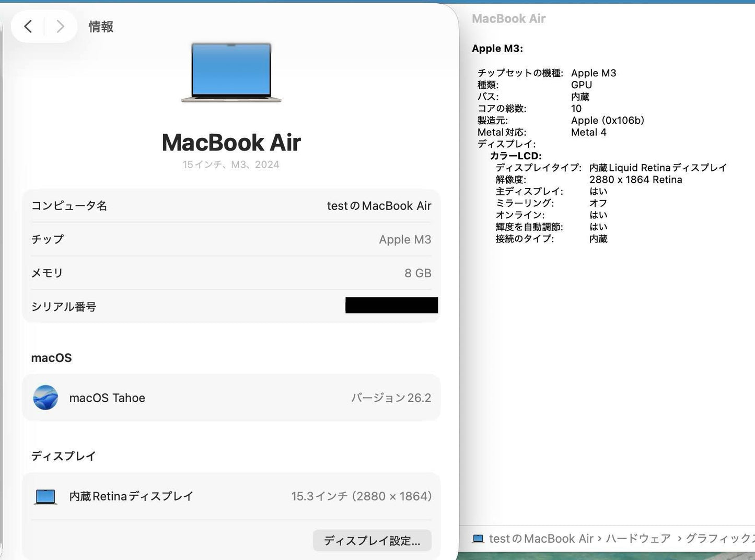Screen dimensions: 755x560
Task: Click the computer icon in the breadcrumb bar
Action: (x=478, y=539)
